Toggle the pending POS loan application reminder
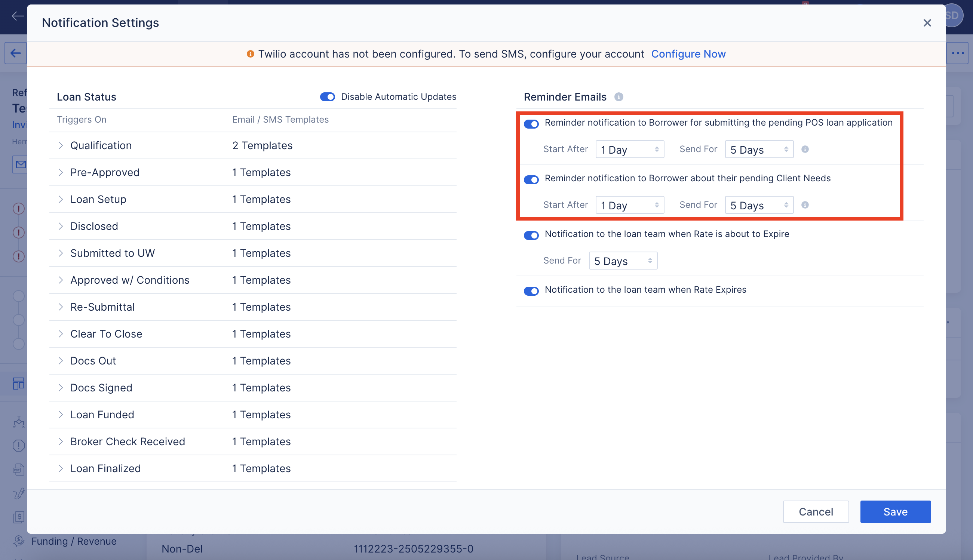Image resolution: width=973 pixels, height=560 pixels. [531, 124]
